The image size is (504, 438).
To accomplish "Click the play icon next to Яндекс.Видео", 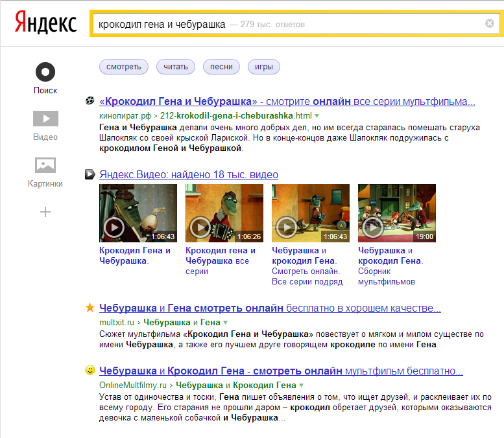I will click(x=90, y=174).
